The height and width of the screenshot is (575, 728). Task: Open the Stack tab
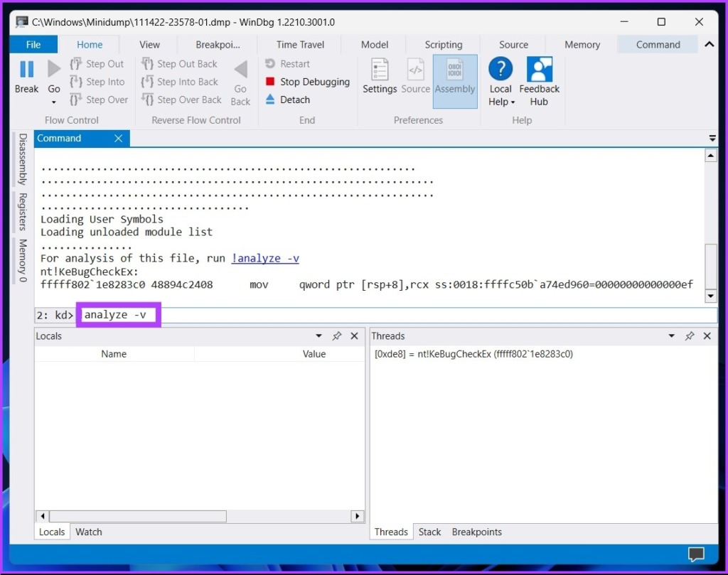[429, 532]
